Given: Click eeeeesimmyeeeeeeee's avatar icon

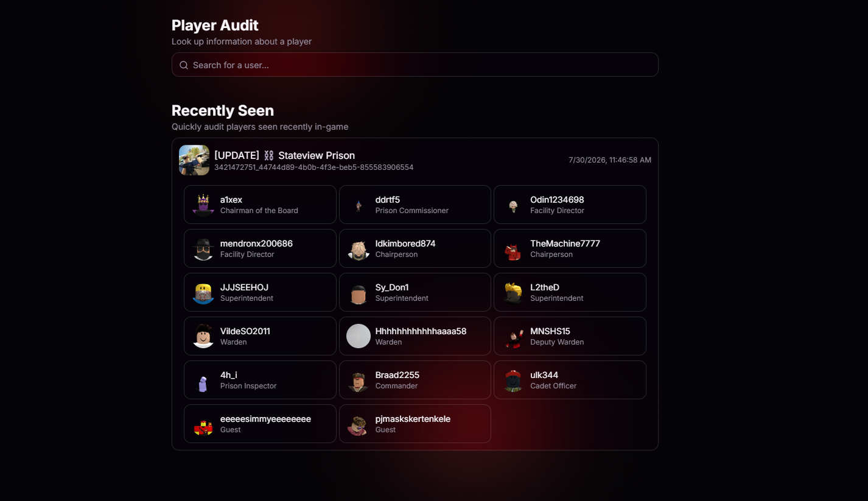Looking at the screenshot, I should click(203, 424).
